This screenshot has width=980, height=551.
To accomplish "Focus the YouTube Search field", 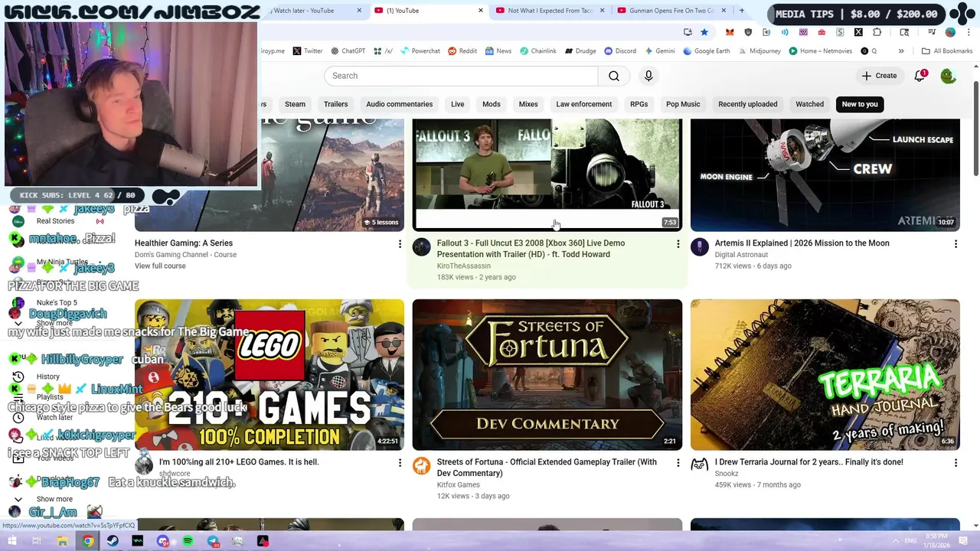I will click(x=461, y=76).
